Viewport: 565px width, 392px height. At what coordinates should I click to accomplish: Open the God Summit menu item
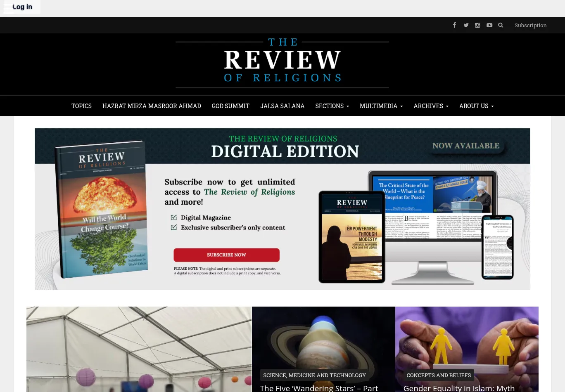(x=230, y=106)
